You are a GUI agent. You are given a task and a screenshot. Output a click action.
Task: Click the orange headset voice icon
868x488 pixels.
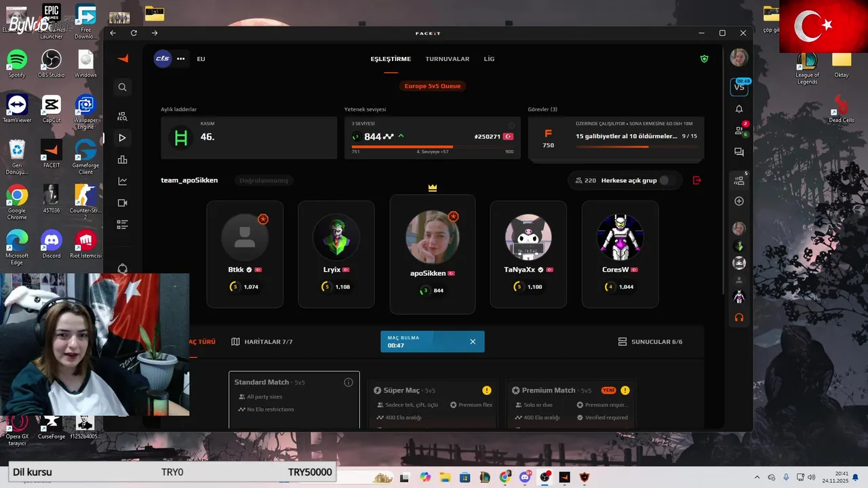click(739, 317)
